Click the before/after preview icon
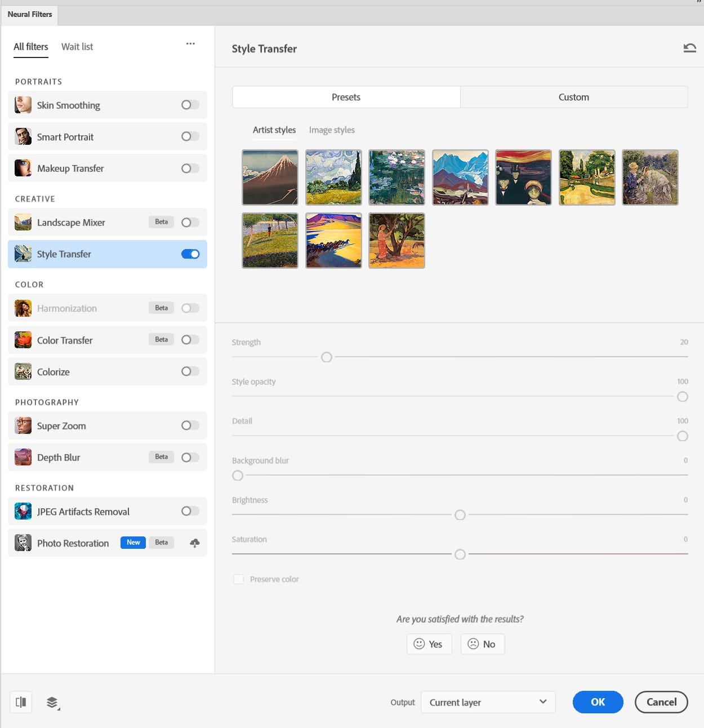 click(21, 702)
